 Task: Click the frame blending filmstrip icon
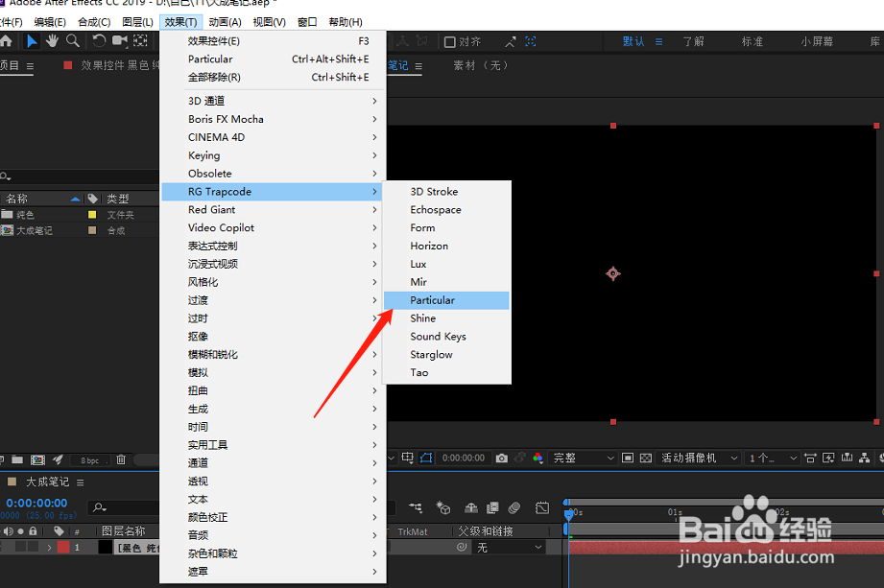tap(492, 508)
